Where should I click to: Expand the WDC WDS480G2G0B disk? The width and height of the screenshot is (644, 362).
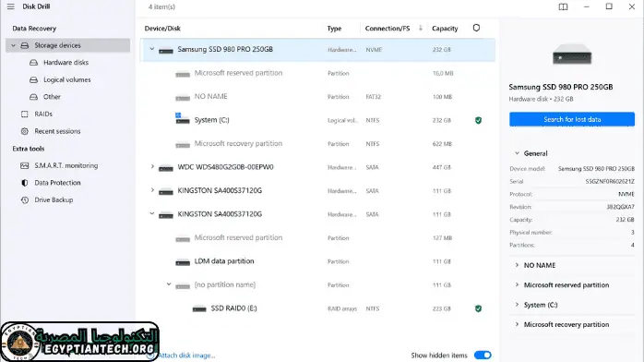tap(152, 167)
